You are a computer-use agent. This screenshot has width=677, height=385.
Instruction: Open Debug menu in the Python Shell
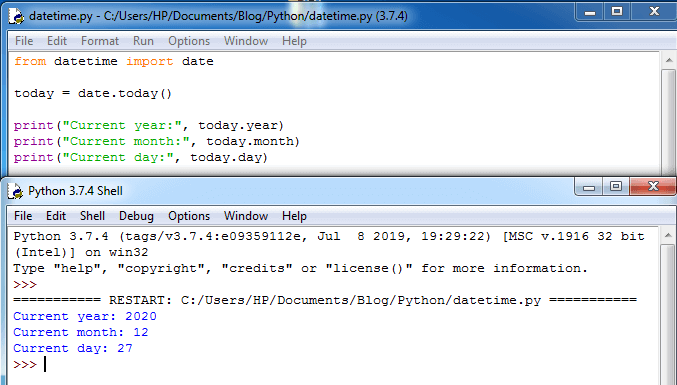point(136,216)
